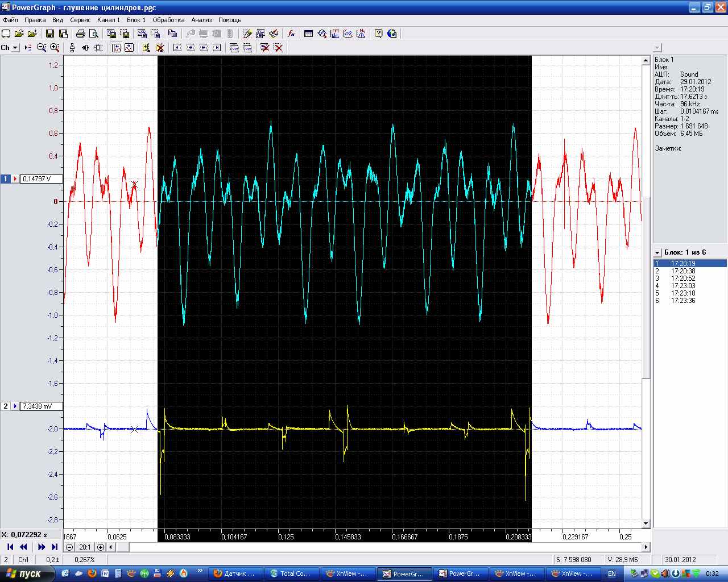
Task: Collapse the info panel top arrow
Action: pyautogui.click(x=657, y=48)
